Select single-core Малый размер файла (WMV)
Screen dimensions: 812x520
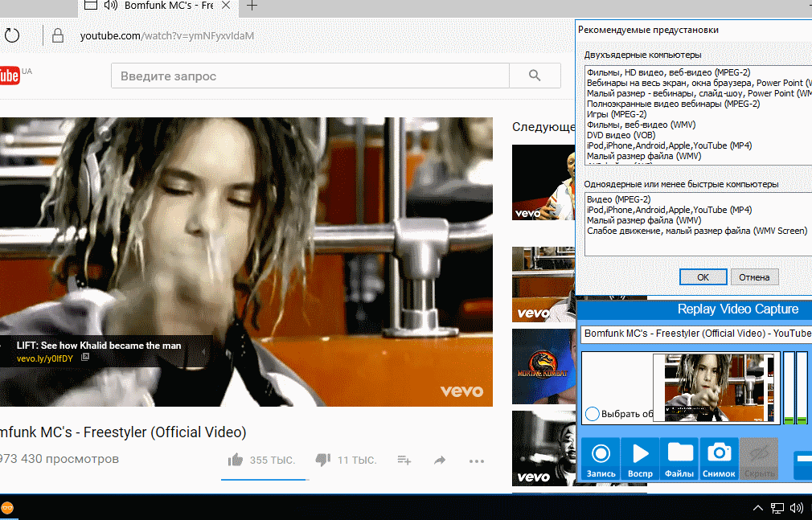[x=644, y=220]
